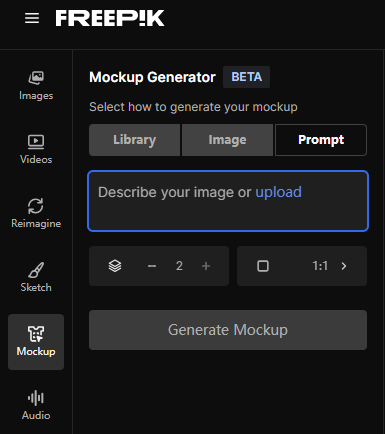
Task: Open the Videos sidebar tool
Action: tap(36, 150)
